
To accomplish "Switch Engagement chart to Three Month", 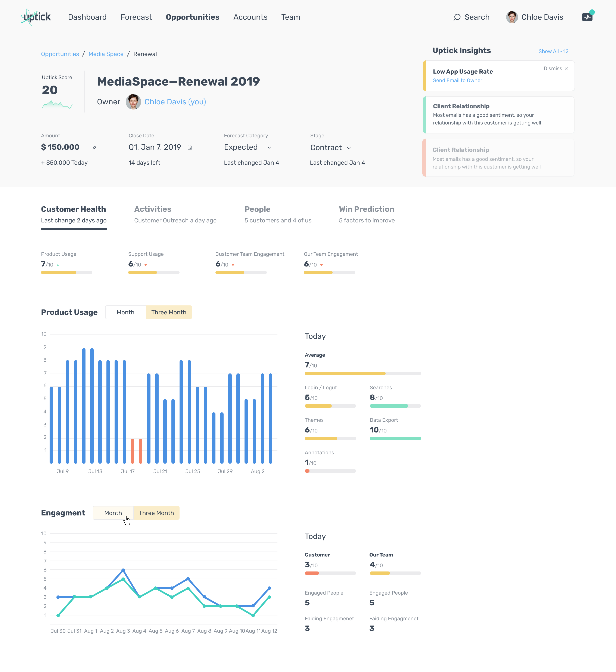I will 156,513.
